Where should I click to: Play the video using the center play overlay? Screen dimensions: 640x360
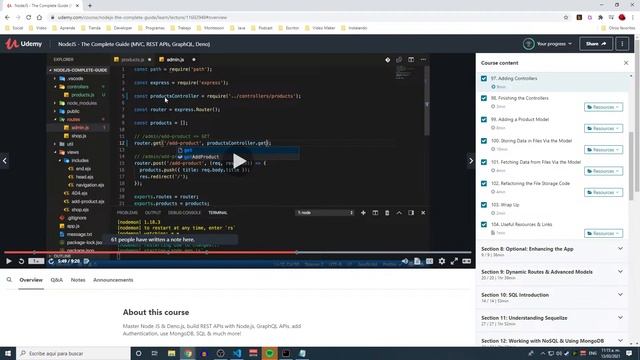(239, 161)
